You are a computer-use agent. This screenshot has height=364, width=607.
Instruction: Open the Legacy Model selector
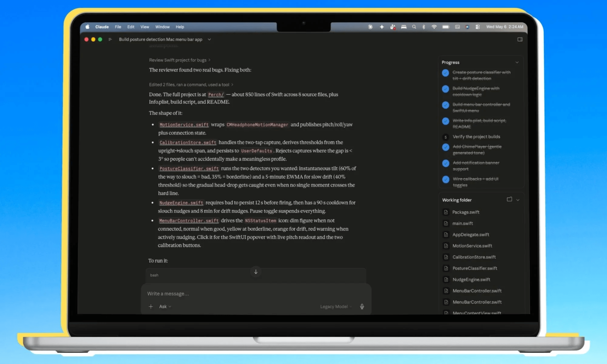pos(336,307)
